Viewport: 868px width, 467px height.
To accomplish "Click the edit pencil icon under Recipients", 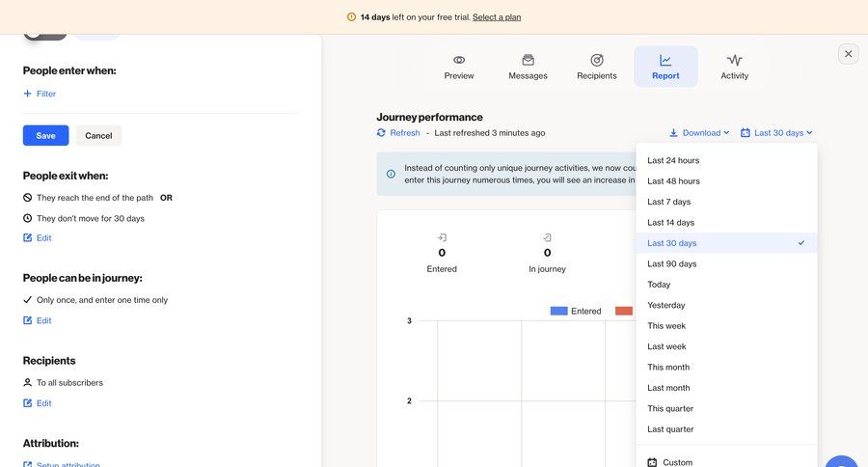I will (27, 402).
